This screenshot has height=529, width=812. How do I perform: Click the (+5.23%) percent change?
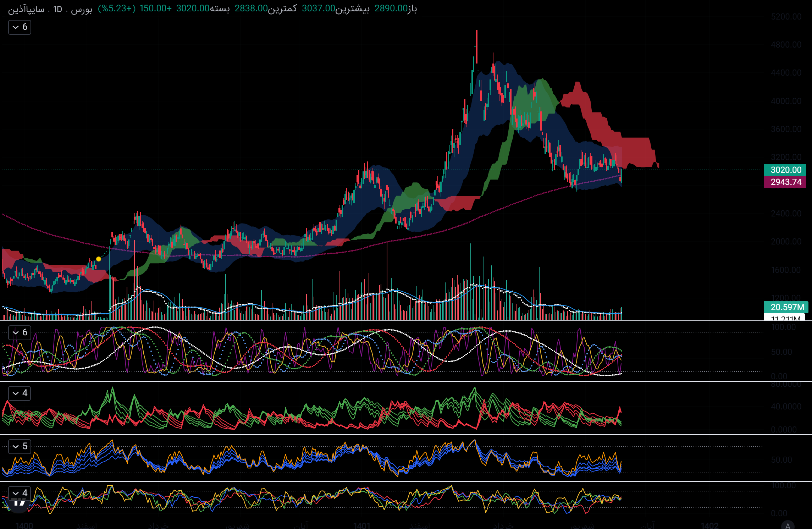point(117,8)
